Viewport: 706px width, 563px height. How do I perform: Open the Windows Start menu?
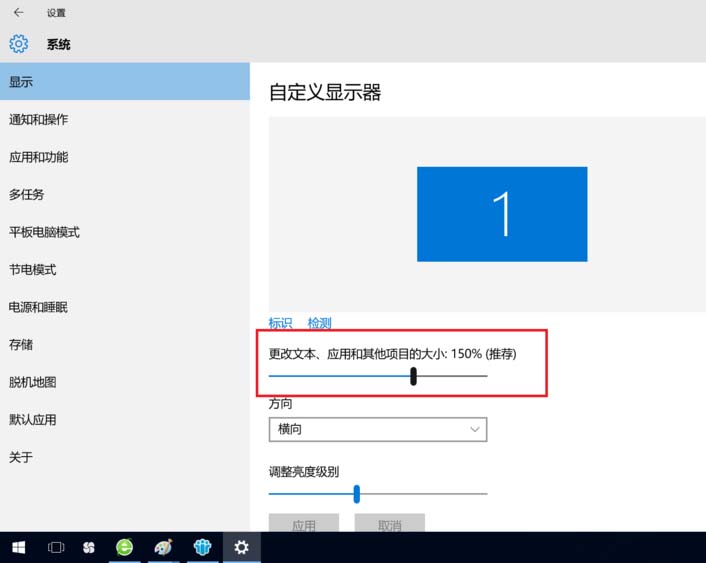[18, 547]
